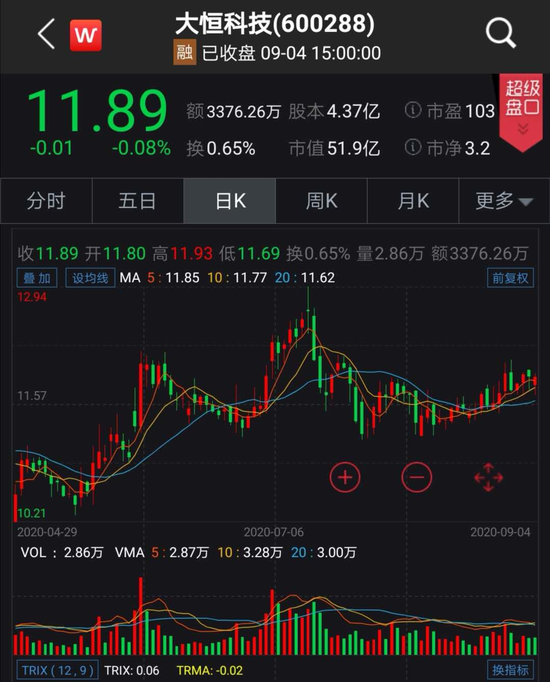Image resolution: width=550 pixels, height=682 pixels.
Task: Switch to 五日 tab
Action: [x=137, y=201]
